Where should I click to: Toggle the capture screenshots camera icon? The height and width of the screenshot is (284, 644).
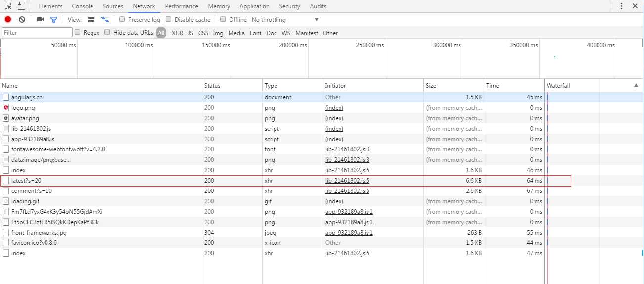coord(41,19)
